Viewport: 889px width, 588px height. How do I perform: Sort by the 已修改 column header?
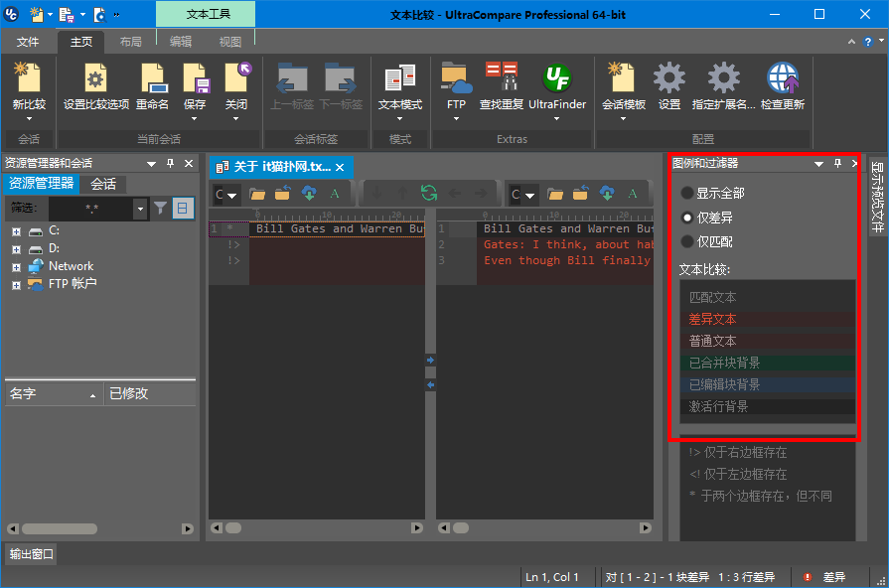click(150, 393)
